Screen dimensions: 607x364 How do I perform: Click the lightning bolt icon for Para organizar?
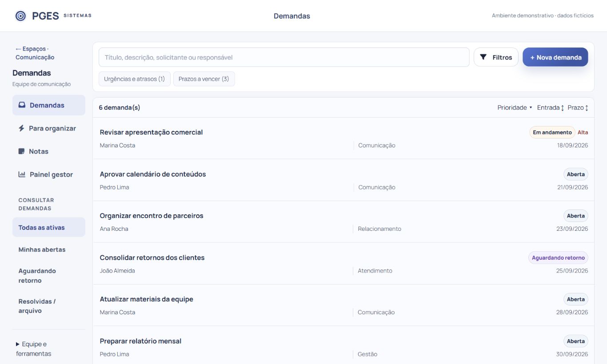point(21,128)
